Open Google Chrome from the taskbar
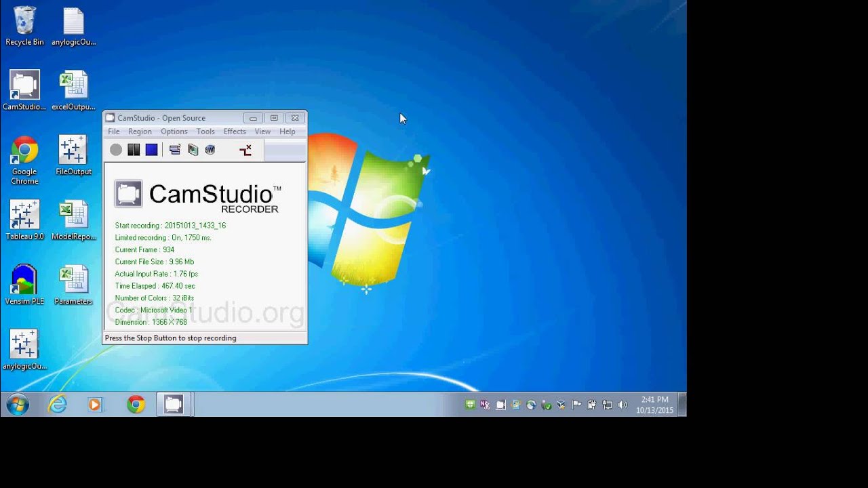The height and width of the screenshot is (488, 868). (x=136, y=405)
